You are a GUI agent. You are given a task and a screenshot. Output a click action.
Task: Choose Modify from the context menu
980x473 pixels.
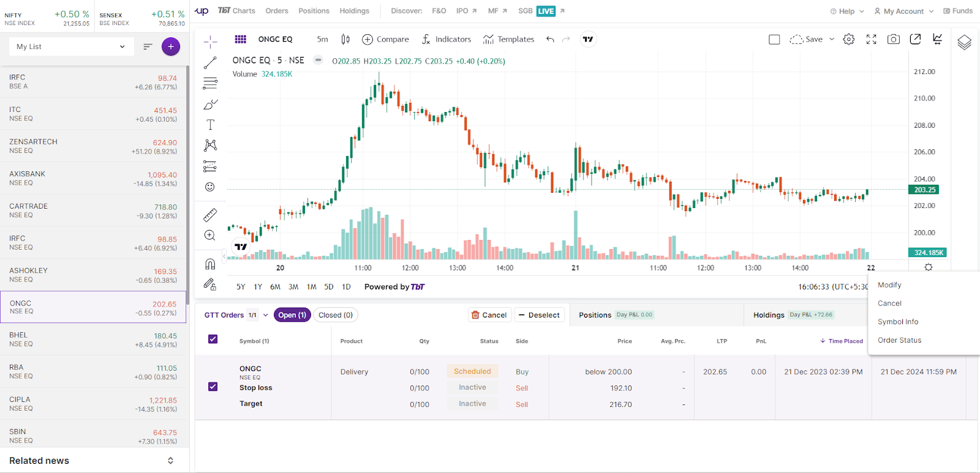coord(889,285)
